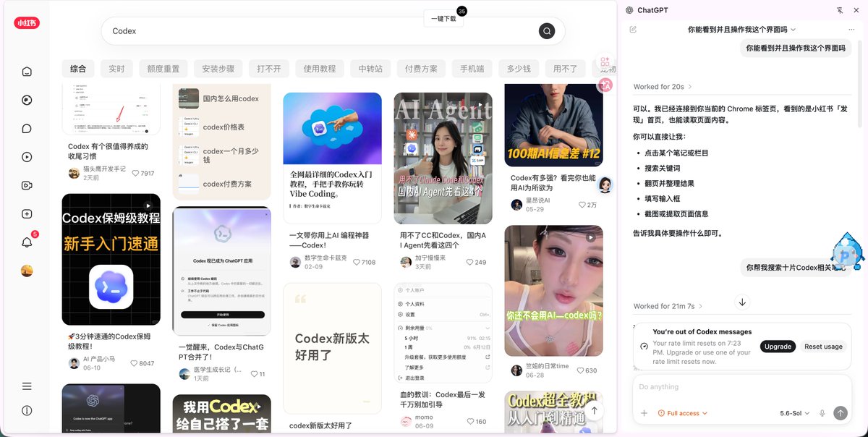The image size is (868, 437).
Task: Click the plus attachment icon in composer
Action: 644,413
